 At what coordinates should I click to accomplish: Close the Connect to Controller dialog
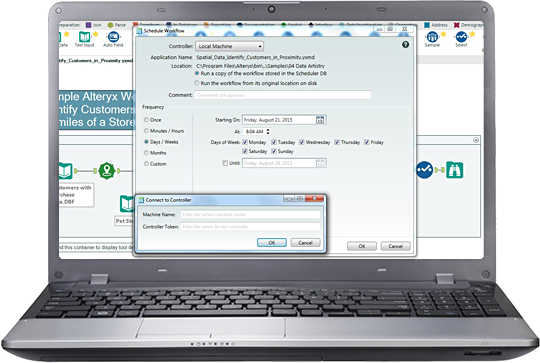(x=314, y=199)
